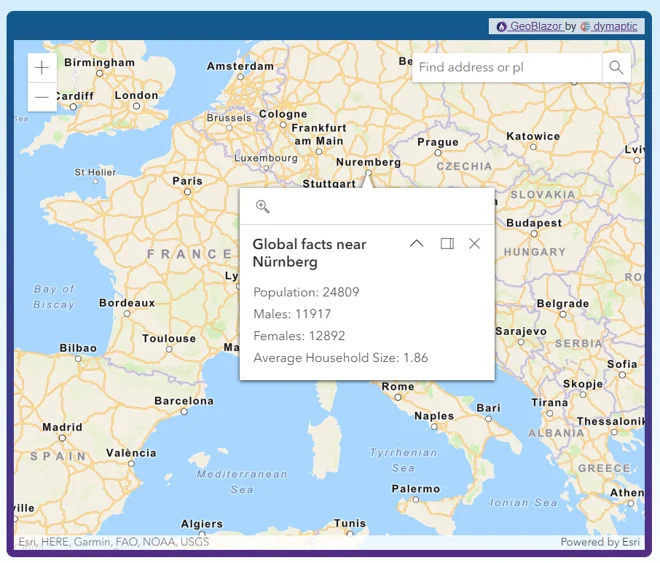The height and width of the screenshot is (563, 660).
Task: Click the Barcelona city marker
Action: click(x=184, y=412)
